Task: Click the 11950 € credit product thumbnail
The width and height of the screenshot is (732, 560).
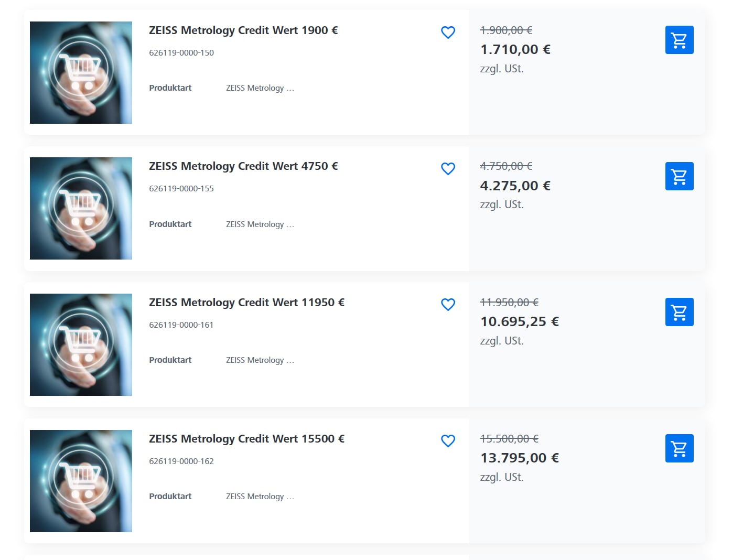Action: coord(81,344)
